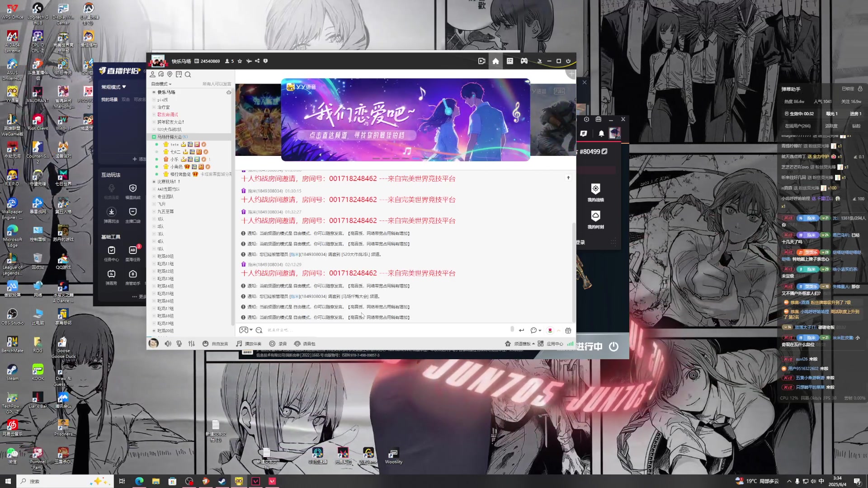This screenshot has width=868, height=488.
Task: Click the send arrow icon in chat input
Action: [521, 330]
